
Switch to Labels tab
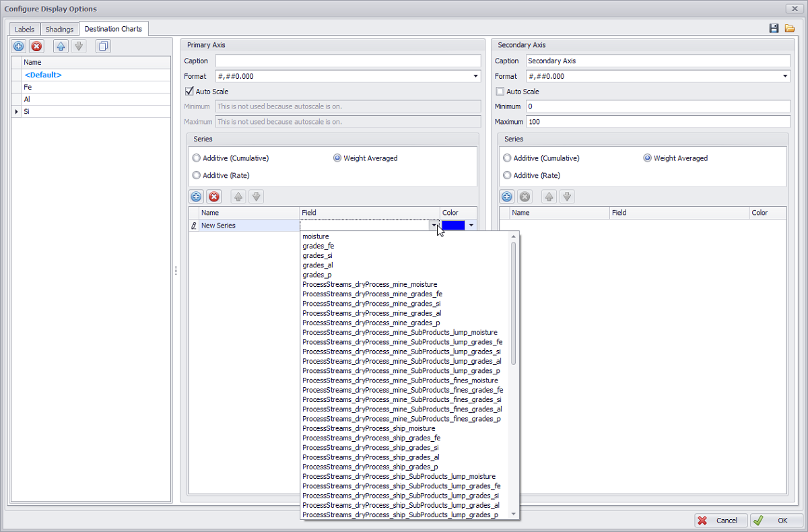(x=26, y=30)
